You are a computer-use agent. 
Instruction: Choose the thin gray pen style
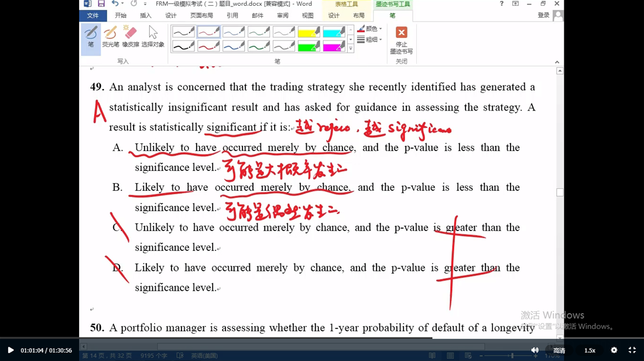(x=283, y=32)
